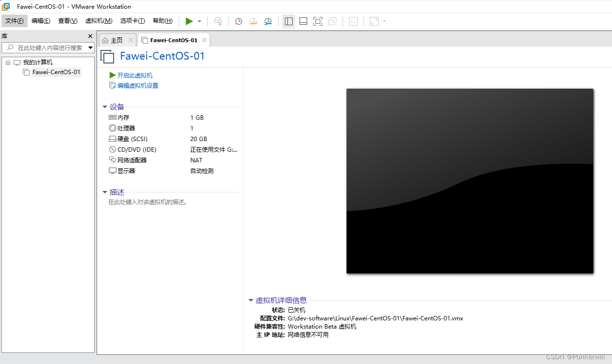This screenshot has height=364, width=612.
Task: Click the hard disk icon
Action: point(113,139)
